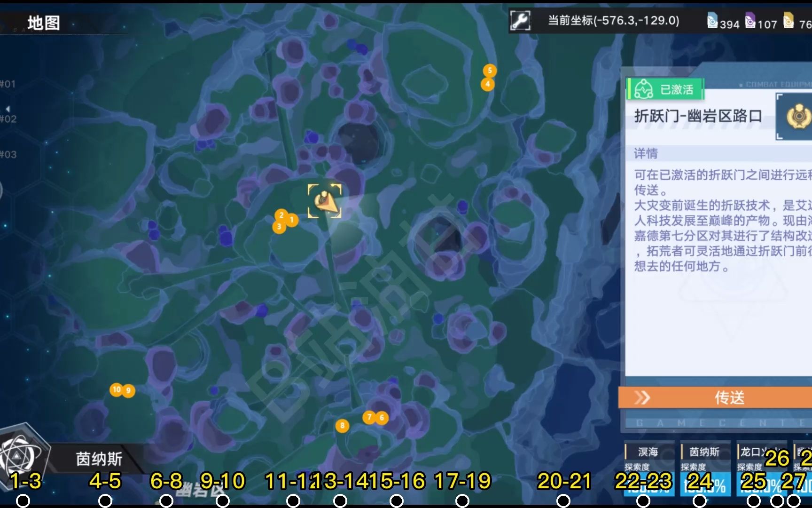Select the #01 layer on left edge
The height and width of the screenshot is (508, 812).
point(8,84)
